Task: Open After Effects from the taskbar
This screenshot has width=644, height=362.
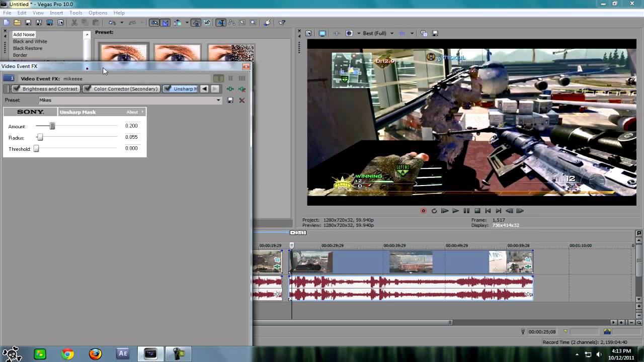Action: click(122, 354)
